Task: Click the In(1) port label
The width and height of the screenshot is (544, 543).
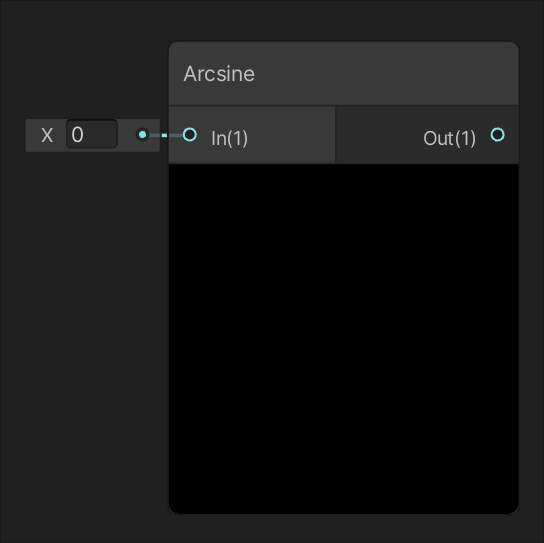Action: pyautogui.click(x=229, y=138)
